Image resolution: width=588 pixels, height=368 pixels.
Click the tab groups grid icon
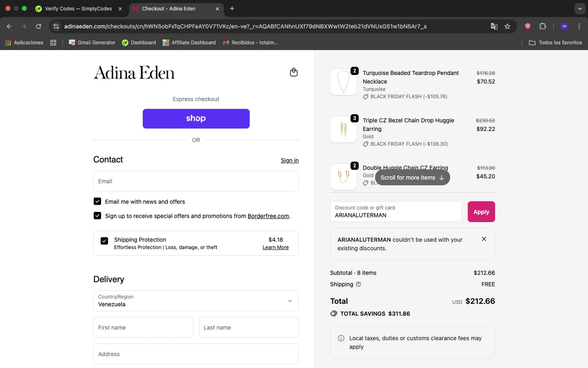pos(53,42)
